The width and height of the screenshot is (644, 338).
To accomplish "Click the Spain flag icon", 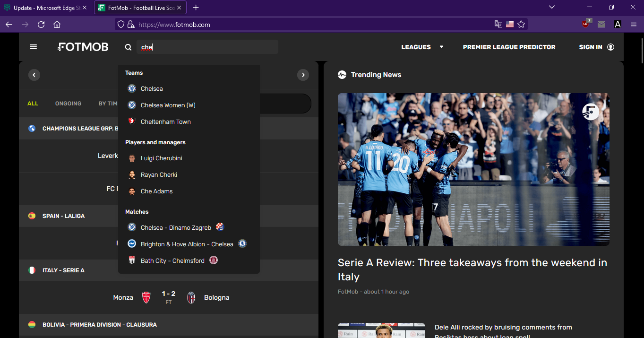I will [32, 216].
